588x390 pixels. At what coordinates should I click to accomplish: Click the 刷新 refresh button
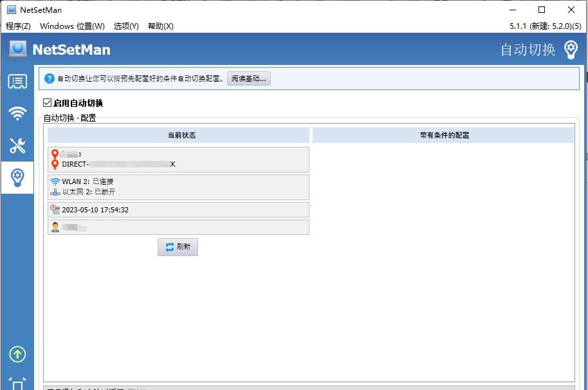tap(178, 246)
